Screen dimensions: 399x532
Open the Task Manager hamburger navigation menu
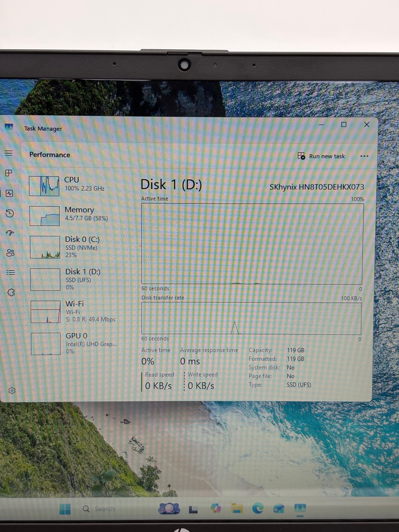point(9,153)
